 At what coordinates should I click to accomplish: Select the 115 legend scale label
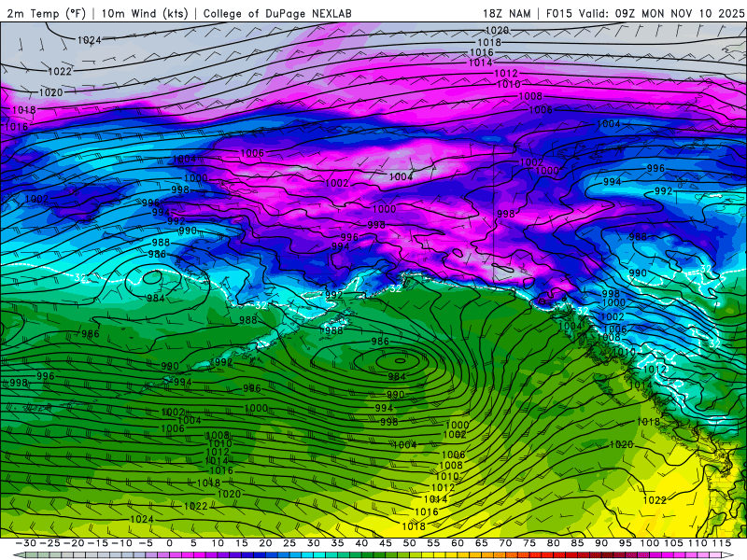[x=722, y=543]
